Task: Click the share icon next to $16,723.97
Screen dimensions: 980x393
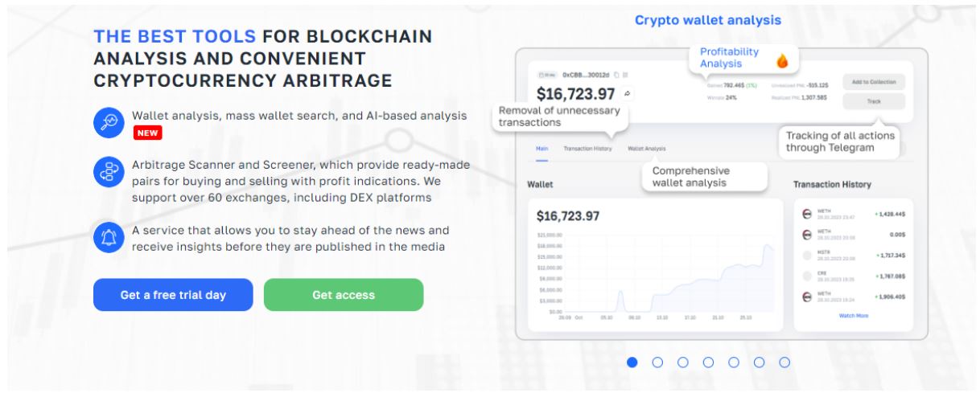Action: pyautogui.click(x=627, y=93)
